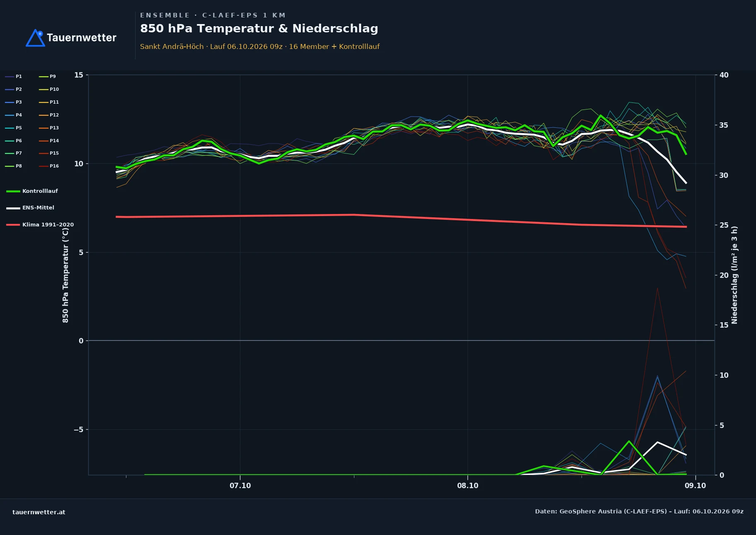Select the P9 legend label
This screenshot has width=756, height=535.
53,76
